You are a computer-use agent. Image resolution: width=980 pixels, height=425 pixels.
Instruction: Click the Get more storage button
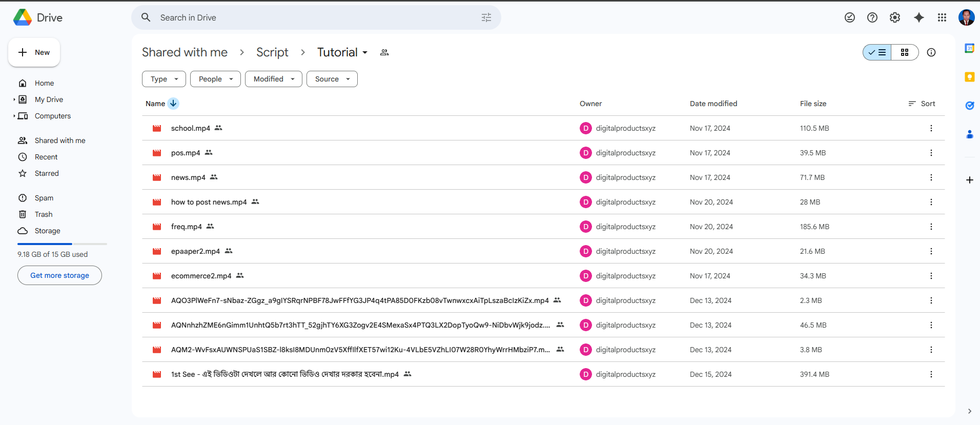(59, 275)
